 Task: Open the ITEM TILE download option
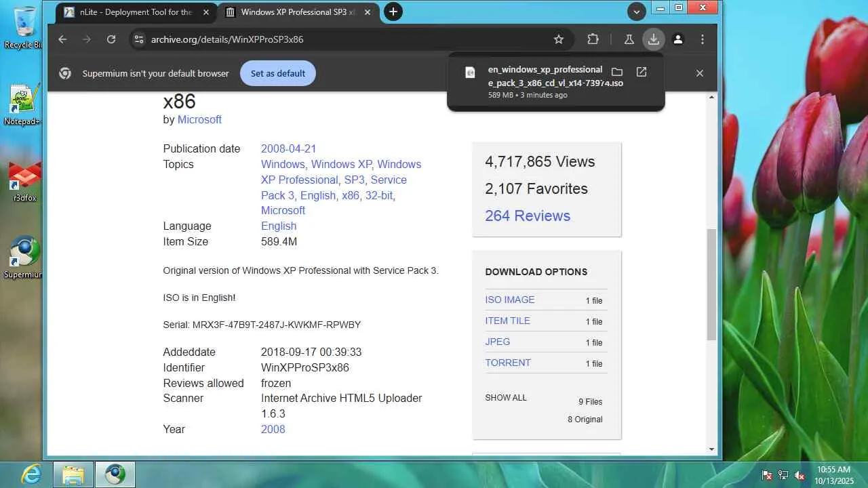[507, 321]
